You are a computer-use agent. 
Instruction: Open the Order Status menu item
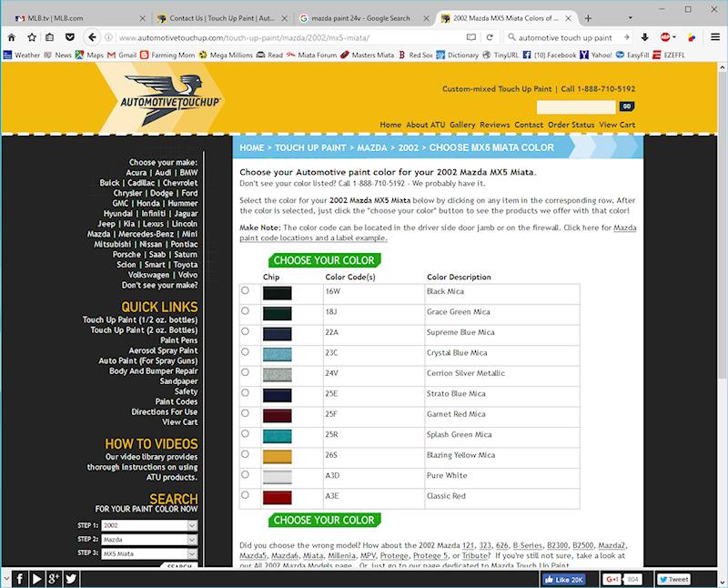[x=571, y=125]
